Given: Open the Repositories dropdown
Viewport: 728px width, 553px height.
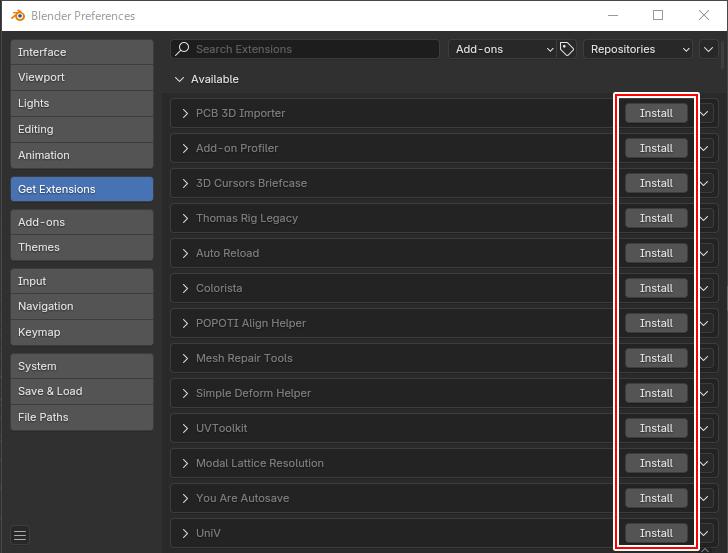Looking at the screenshot, I should (638, 49).
